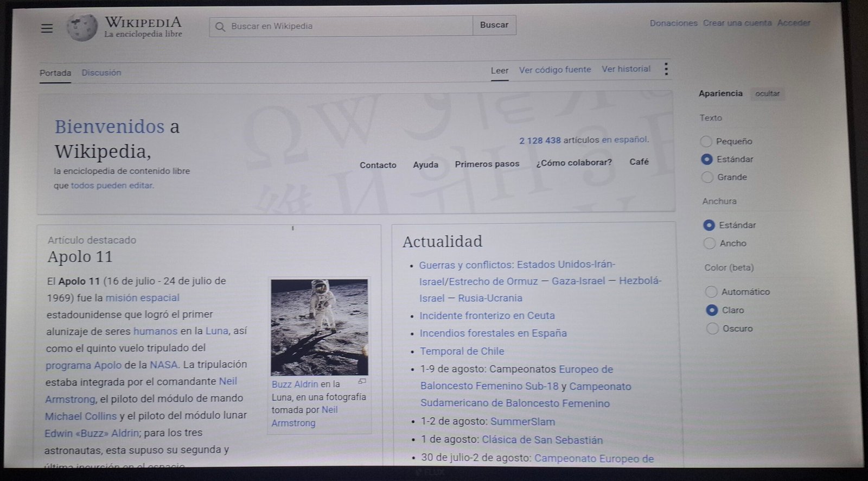Open the SummerSlam link
Screen dimensions: 868x481
[x=523, y=422]
